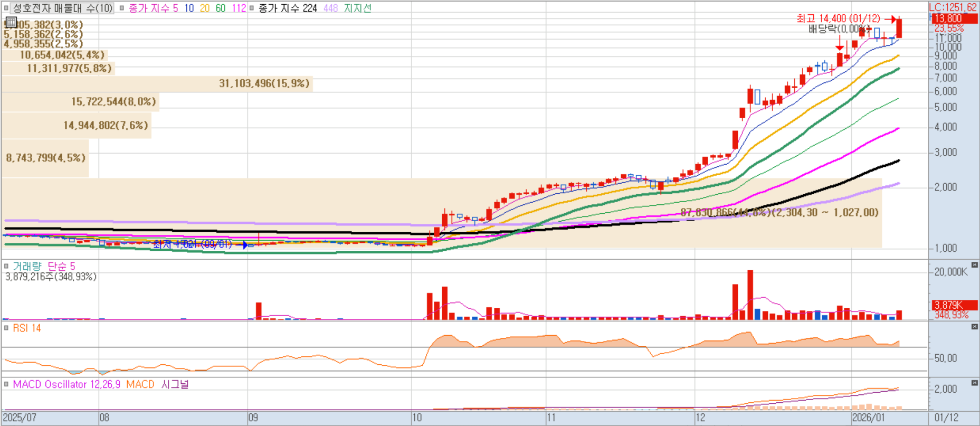Select the blue 10 moving average label
The width and height of the screenshot is (980, 426).
coord(189,8)
